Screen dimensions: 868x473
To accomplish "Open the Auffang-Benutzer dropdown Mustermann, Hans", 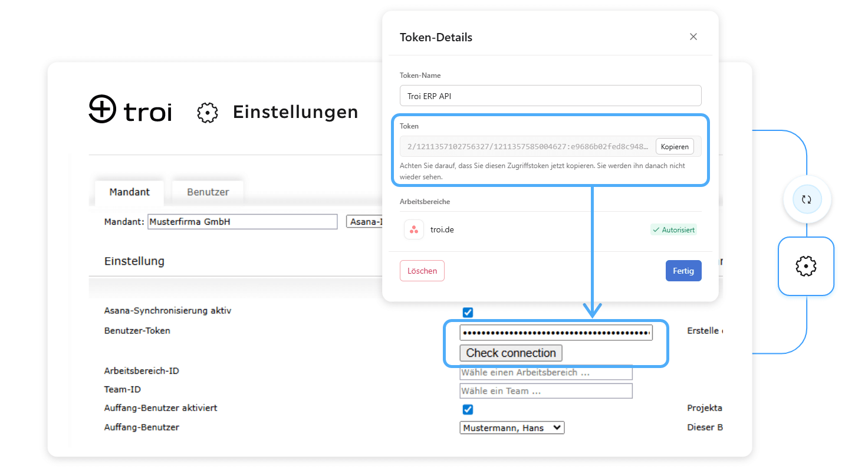I will click(x=511, y=428).
